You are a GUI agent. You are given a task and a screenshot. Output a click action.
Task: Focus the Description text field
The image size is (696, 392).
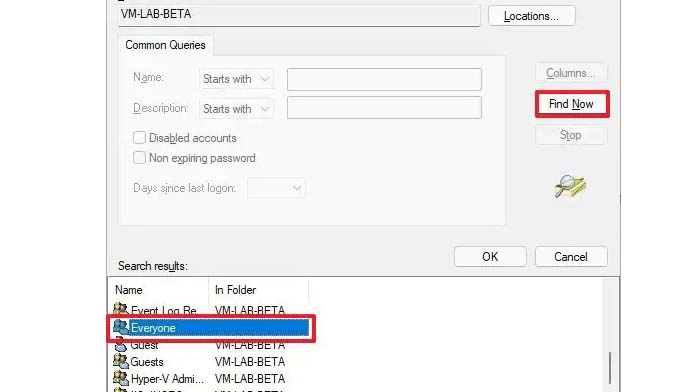click(384, 108)
